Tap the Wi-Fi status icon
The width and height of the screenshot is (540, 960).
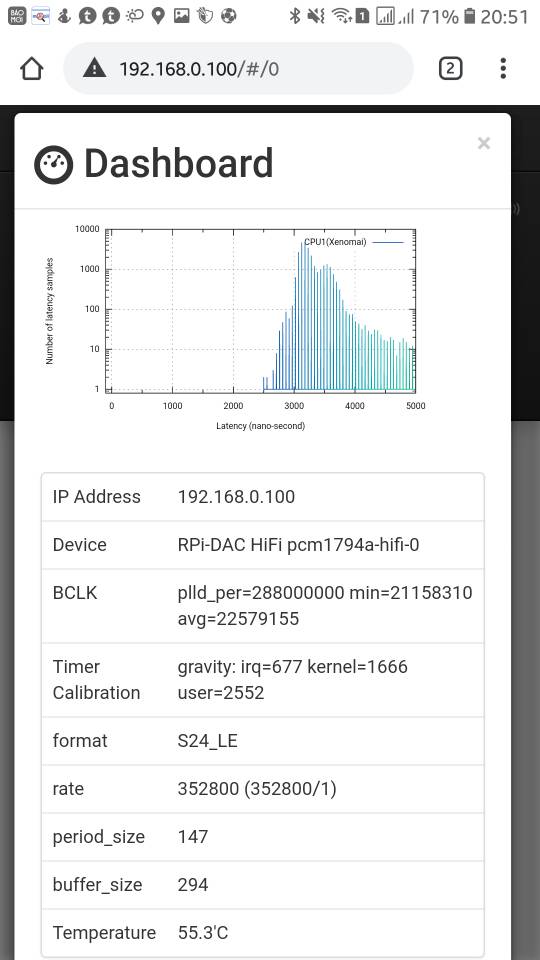(x=340, y=16)
